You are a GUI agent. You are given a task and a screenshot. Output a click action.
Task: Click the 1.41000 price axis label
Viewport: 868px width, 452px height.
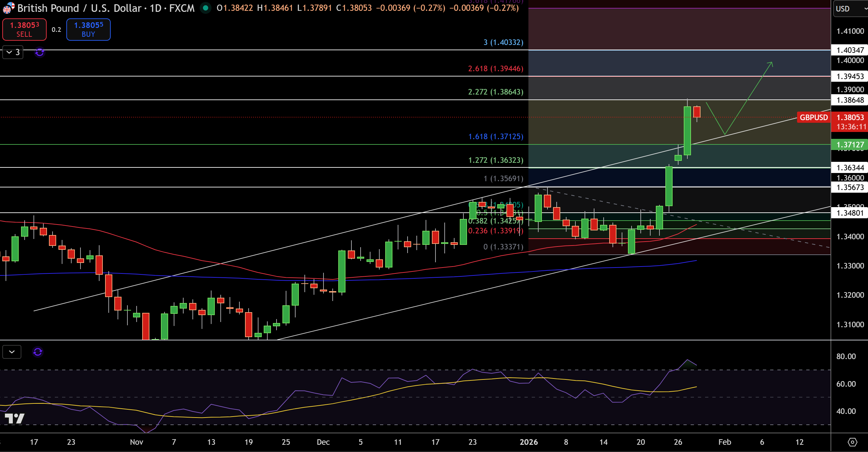coord(850,31)
